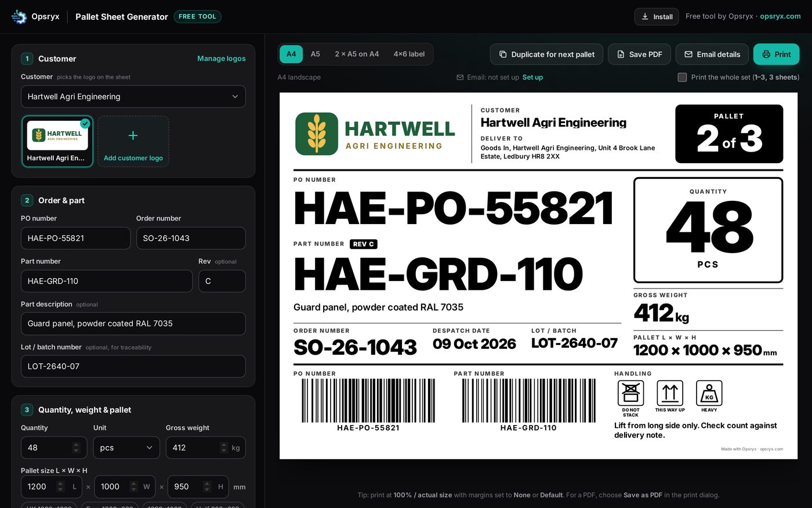Viewport: 812px width, 508px height.
Task: Click the This Way Up handling icon
Action: point(670,394)
